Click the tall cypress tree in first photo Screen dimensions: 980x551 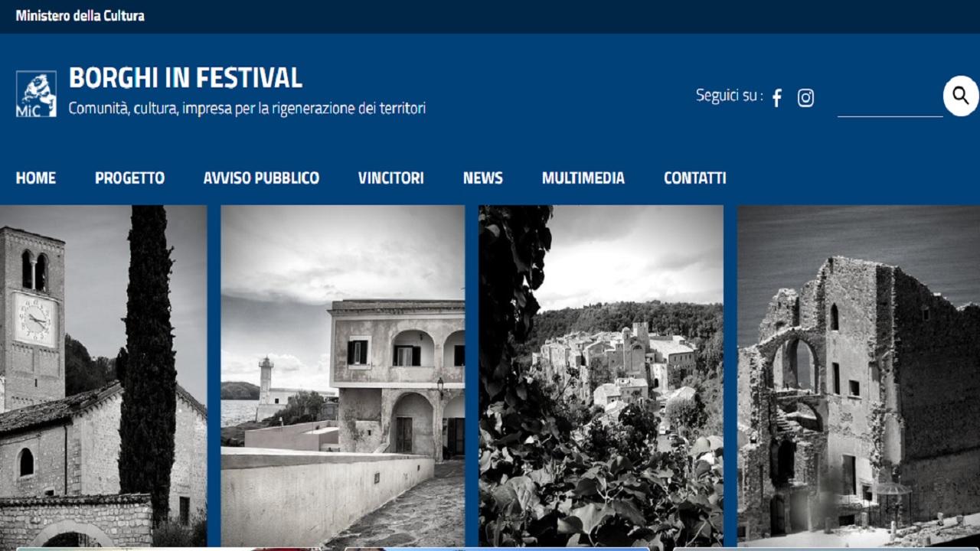(148, 360)
